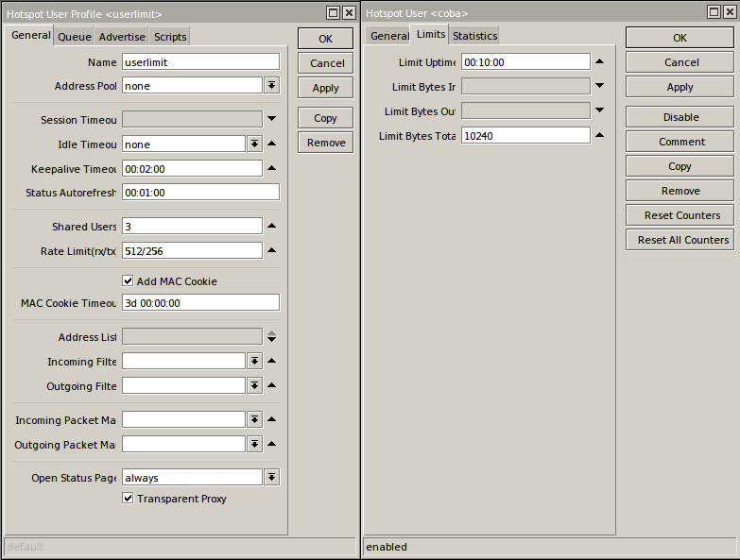Click the Reset Counters button
Image resolution: width=740 pixels, height=560 pixels.
pos(680,215)
